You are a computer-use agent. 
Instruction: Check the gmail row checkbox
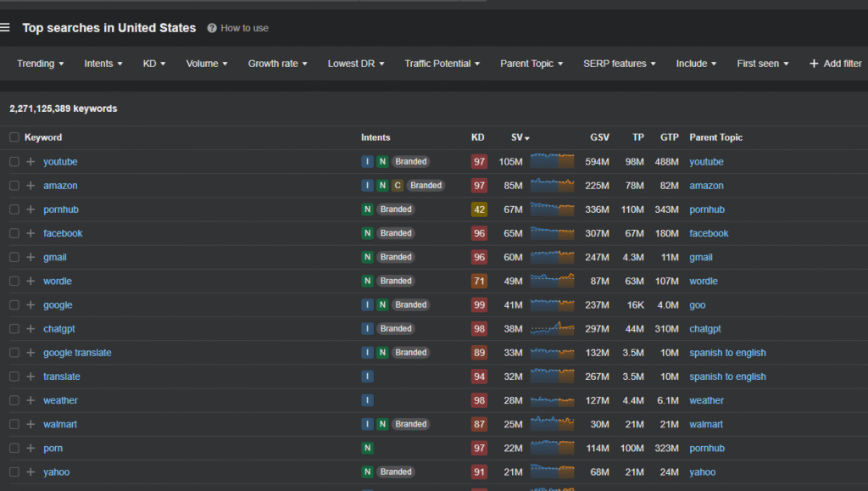(14, 257)
